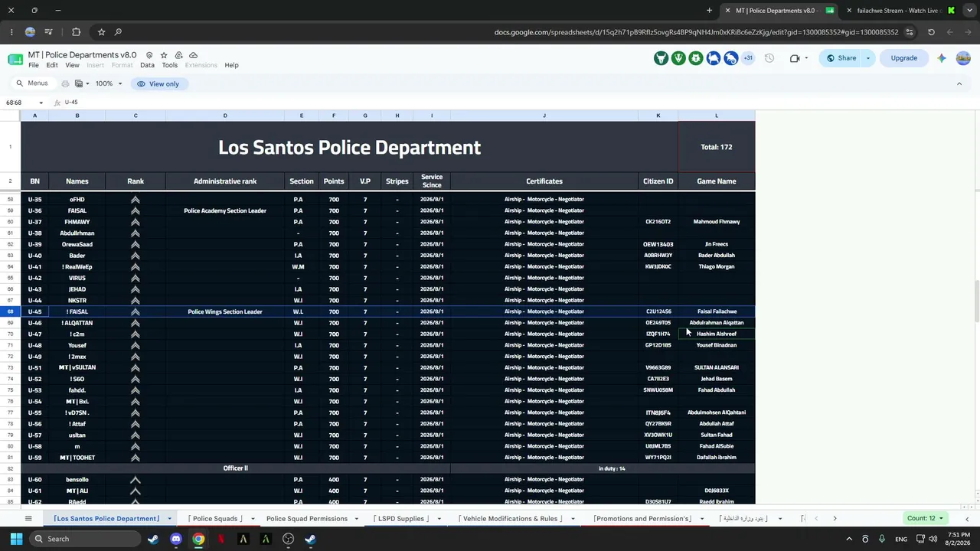Open the all sheets list icon

tap(28, 518)
